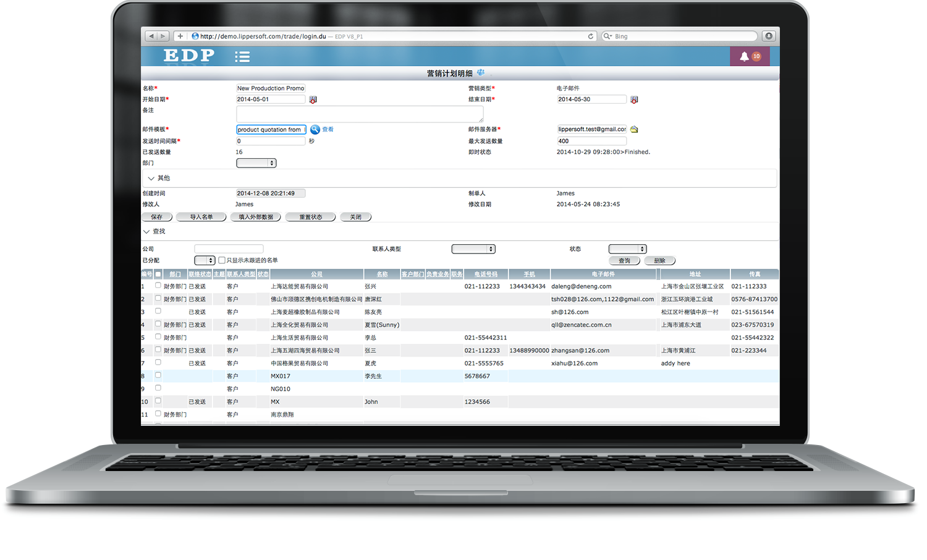
Task: Sort the table by 电子邮件 column header
Action: (x=603, y=274)
